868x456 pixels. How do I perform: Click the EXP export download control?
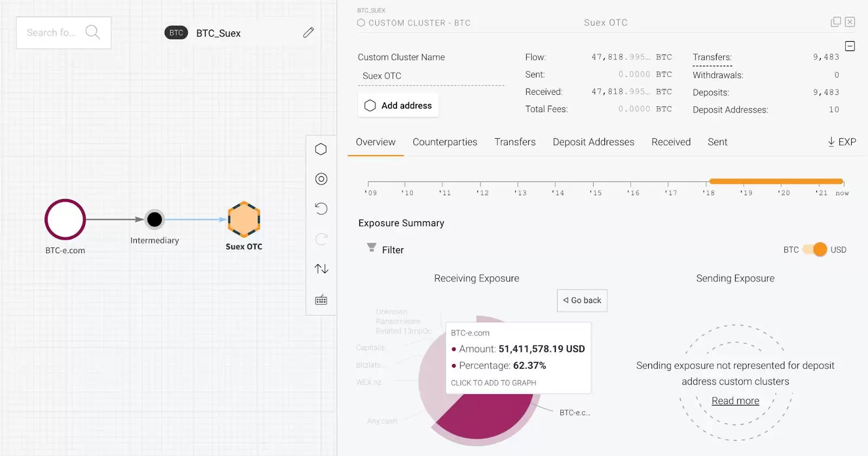(841, 142)
